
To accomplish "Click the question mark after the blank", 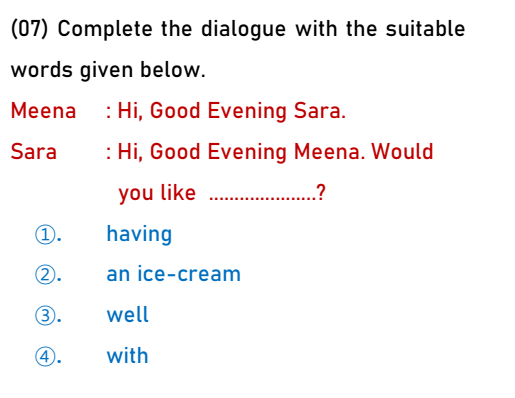I will pos(321,193).
